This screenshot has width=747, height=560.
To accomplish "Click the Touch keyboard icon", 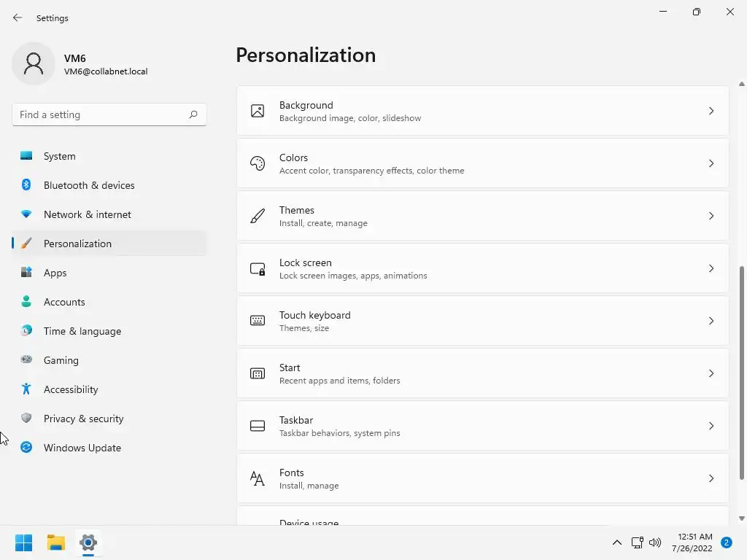I will coord(258,321).
